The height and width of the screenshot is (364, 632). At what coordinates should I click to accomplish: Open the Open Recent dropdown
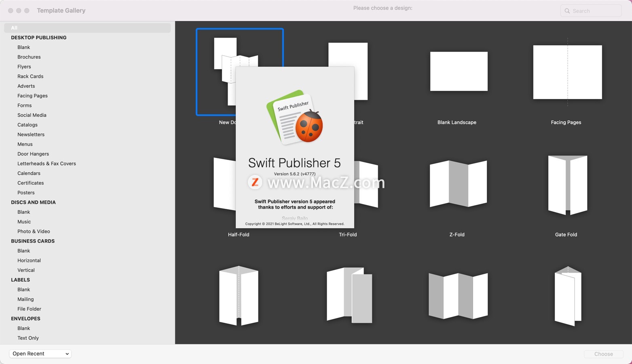point(40,353)
